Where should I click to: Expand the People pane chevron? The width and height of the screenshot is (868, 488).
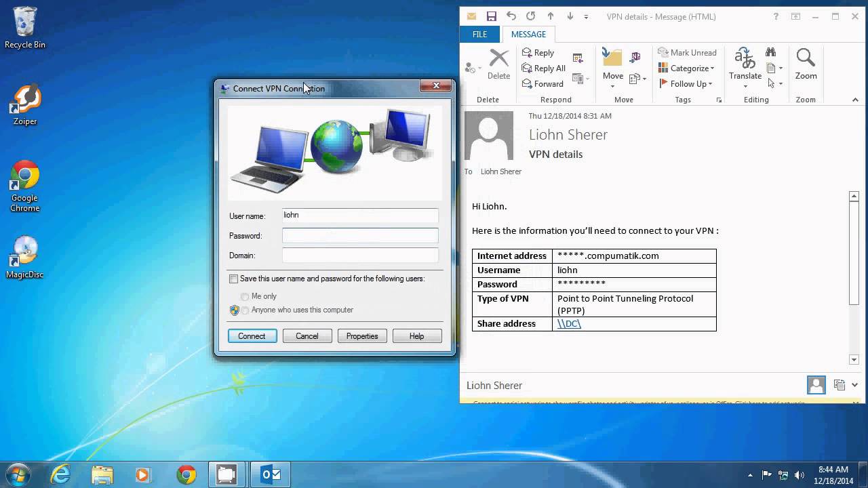click(x=854, y=385)
